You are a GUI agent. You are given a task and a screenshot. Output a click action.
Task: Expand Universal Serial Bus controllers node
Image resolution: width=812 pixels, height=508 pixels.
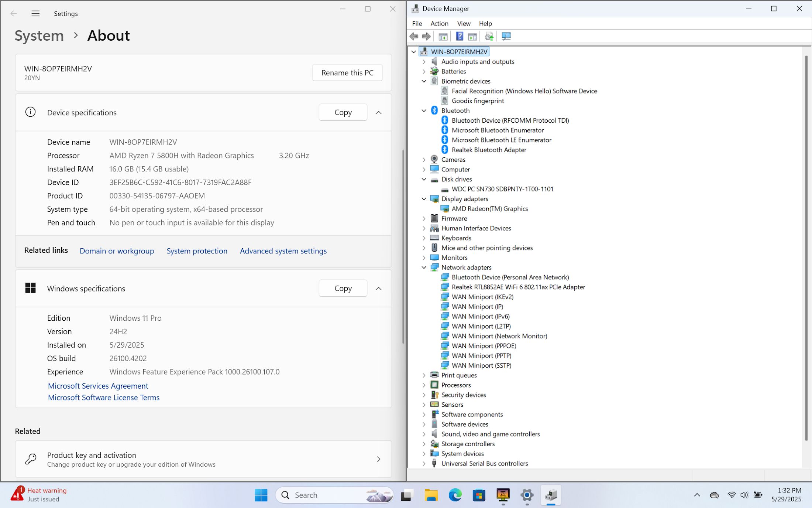424,464
